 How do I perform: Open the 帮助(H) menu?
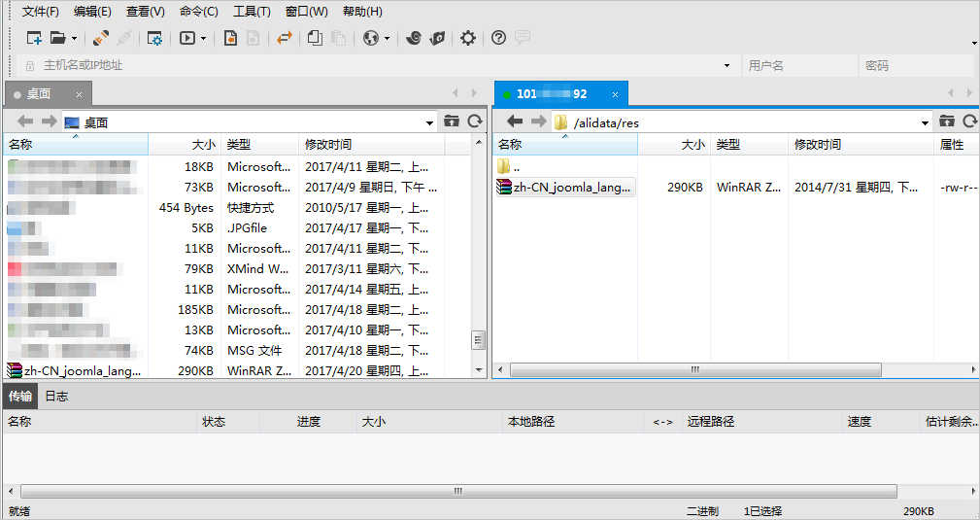coord(362,12)
